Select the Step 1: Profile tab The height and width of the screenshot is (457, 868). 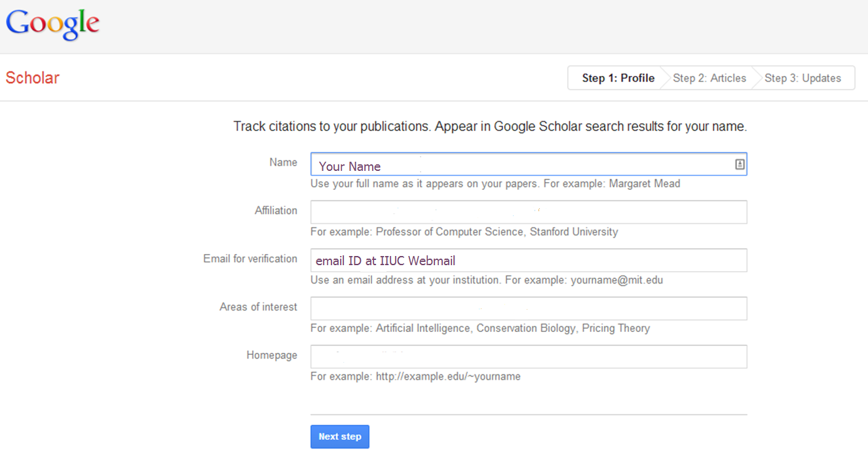618,78
